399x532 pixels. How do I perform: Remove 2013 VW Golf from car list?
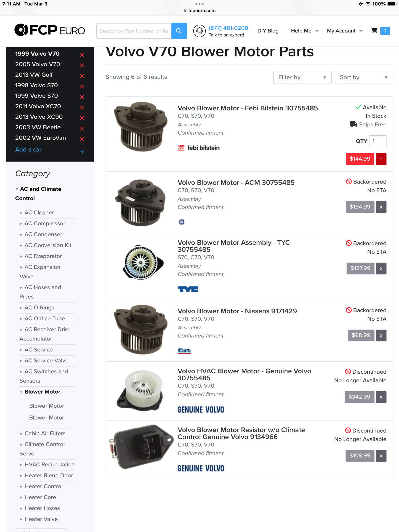(82, 76)
